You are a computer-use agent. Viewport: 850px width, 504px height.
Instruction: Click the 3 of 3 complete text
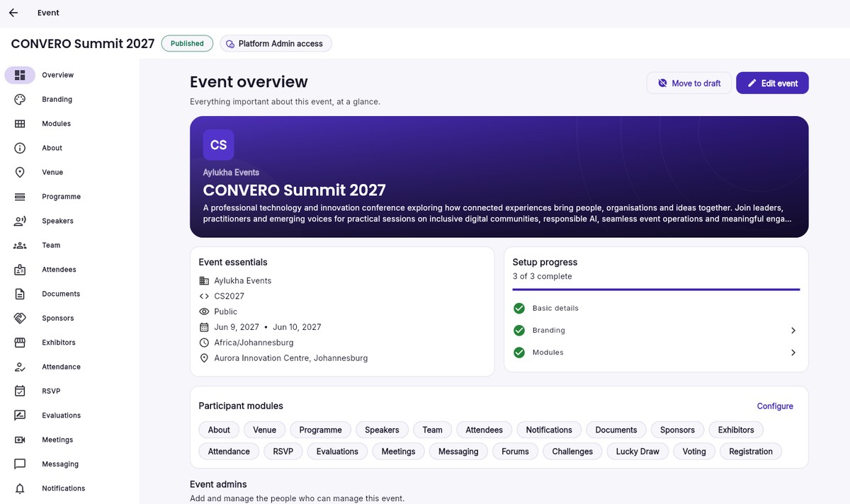[542, 276]
